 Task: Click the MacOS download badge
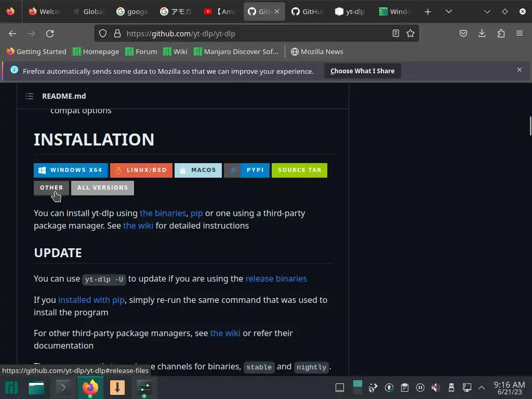click(198, 170)
